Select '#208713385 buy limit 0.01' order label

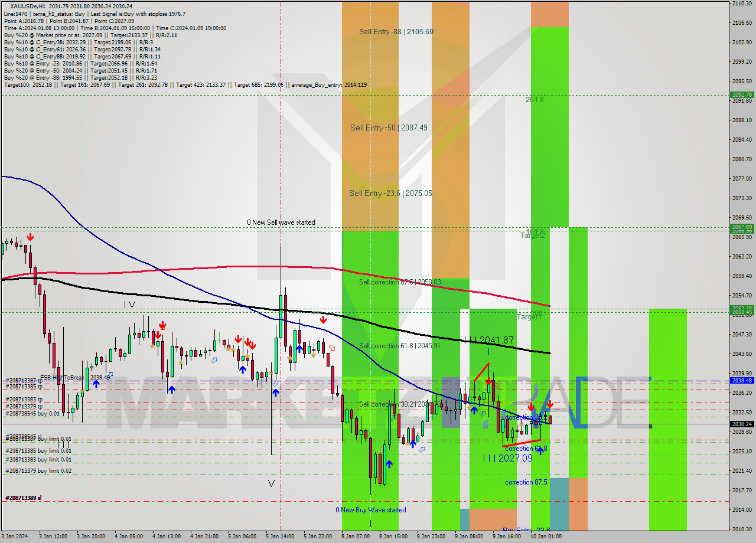(x=38, y=452)
